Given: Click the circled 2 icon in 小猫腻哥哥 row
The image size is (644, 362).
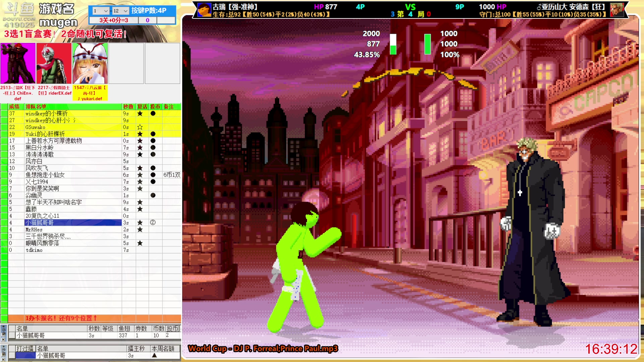Looking at the screenshot, I should click(153, 223).
